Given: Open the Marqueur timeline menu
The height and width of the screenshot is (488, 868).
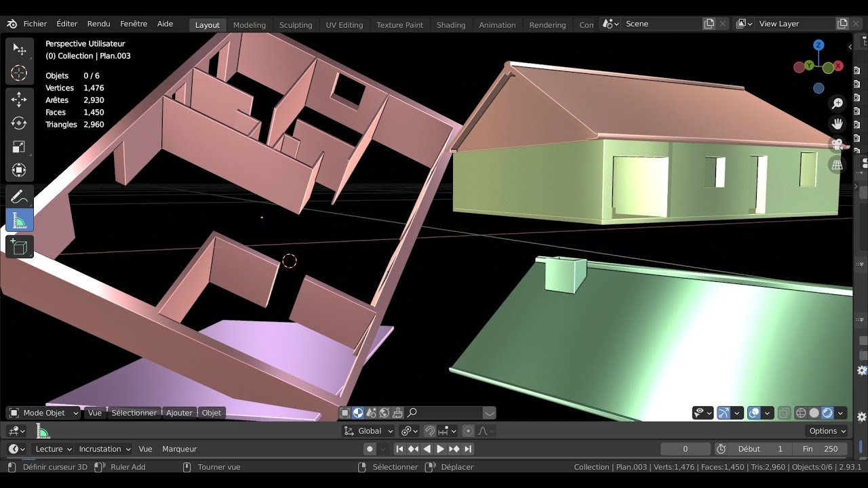Looking at the screenshot, I should click(x=180, y=449).
